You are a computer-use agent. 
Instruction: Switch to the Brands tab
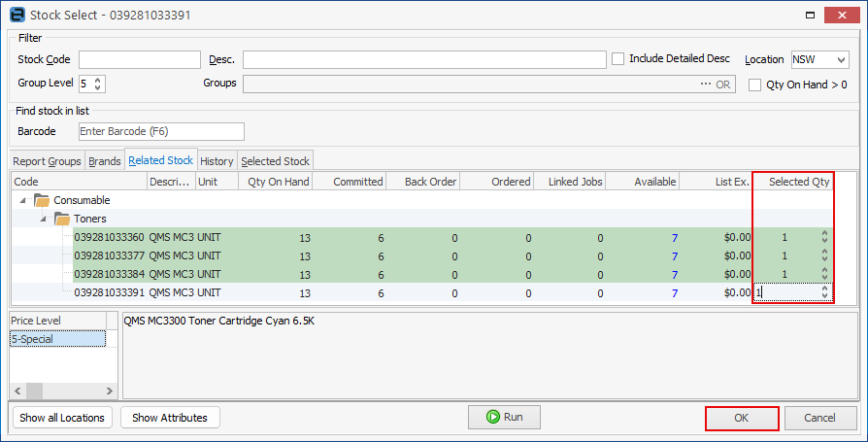(x=105, y=161)
